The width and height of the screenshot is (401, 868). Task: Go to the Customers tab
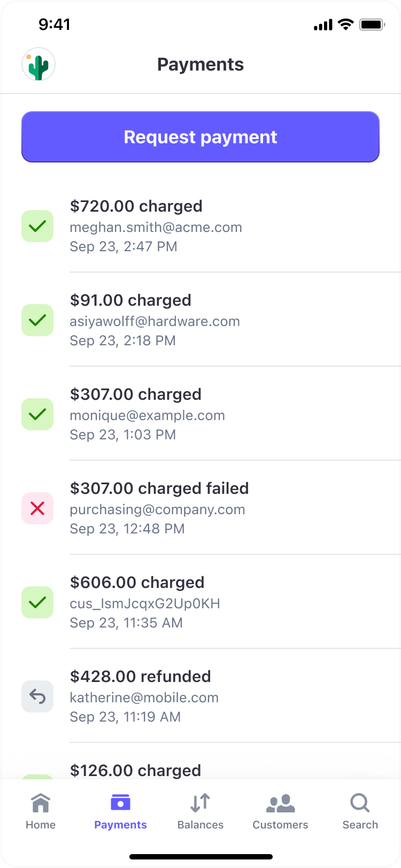point(280,811)
